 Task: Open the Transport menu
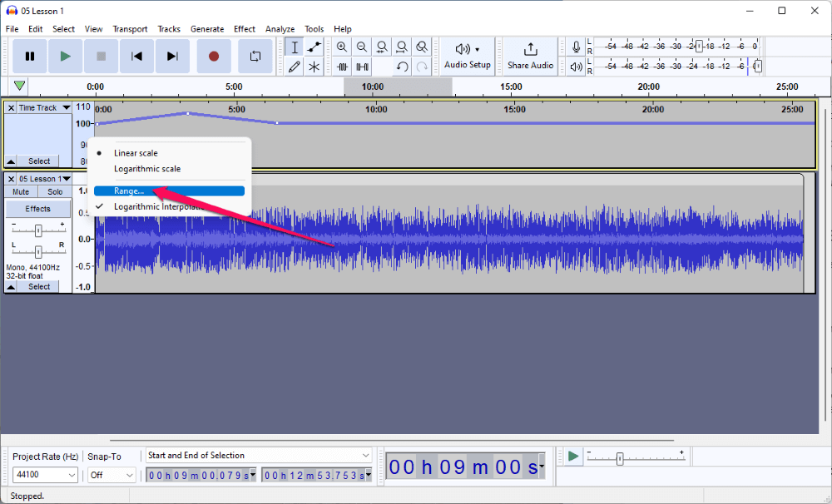click(x=130, y=28)
